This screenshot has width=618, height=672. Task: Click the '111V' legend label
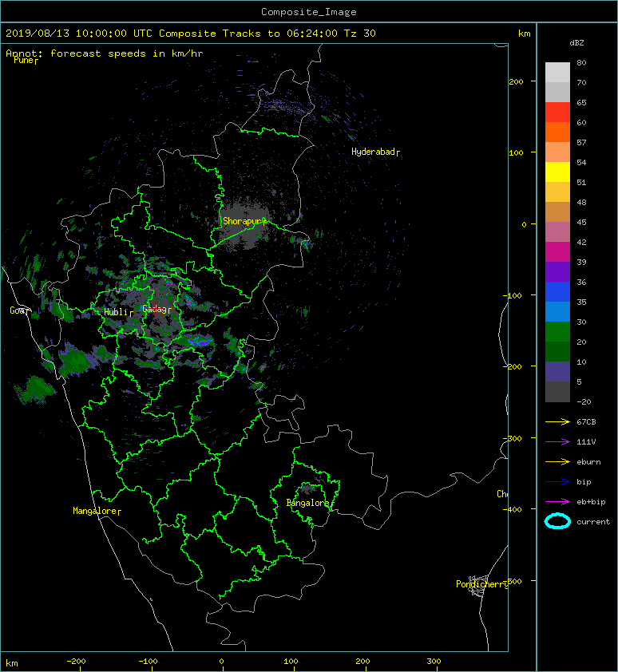(586, 442)
